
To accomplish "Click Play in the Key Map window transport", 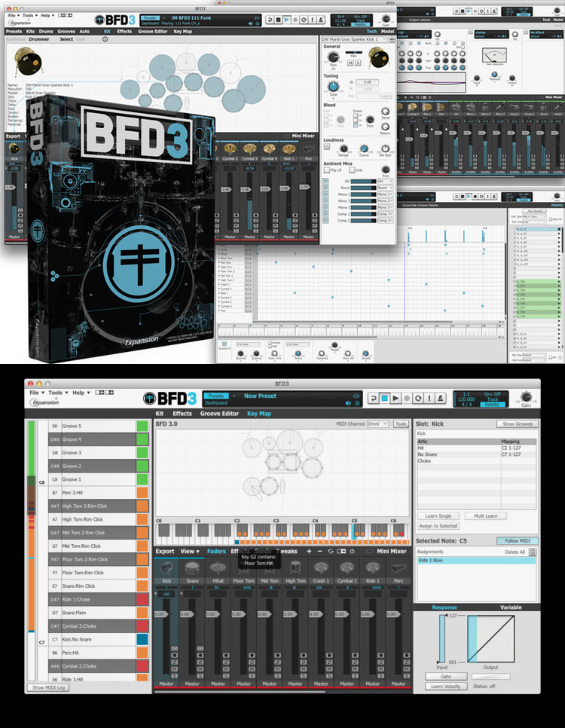I will [396, 399].
